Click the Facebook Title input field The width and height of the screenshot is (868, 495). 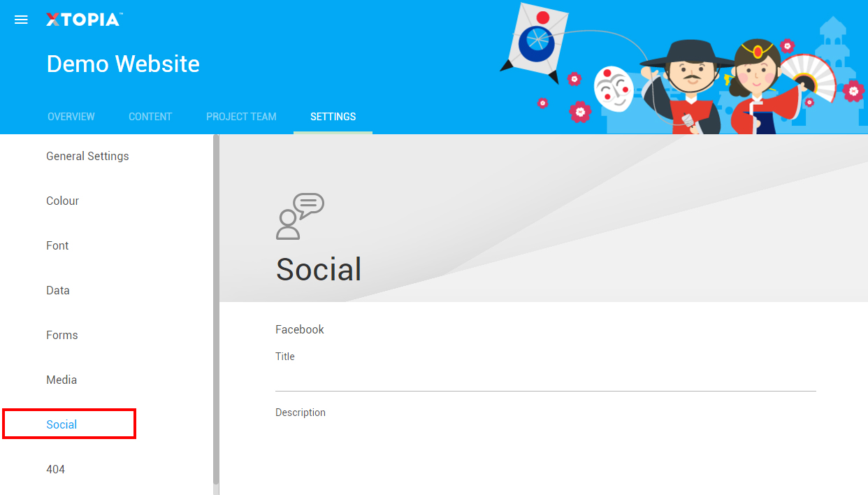tap(546, 379)
